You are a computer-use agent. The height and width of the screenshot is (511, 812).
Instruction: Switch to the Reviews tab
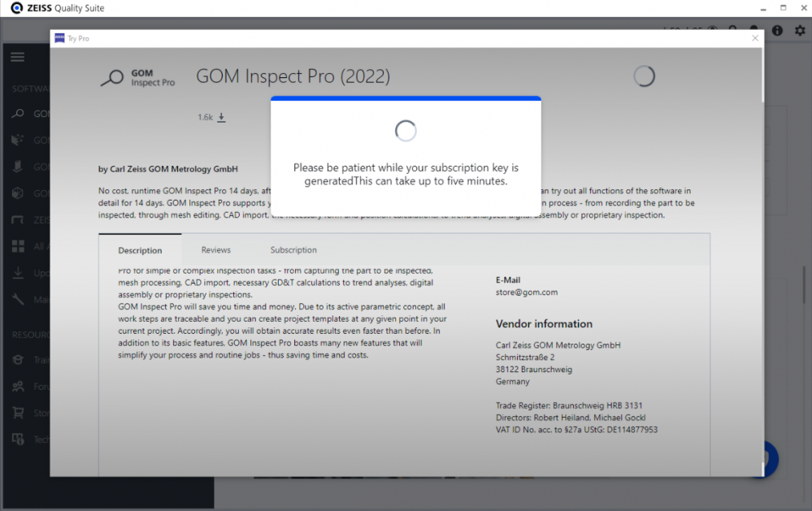pyautogui.click(x=216, y=250)
